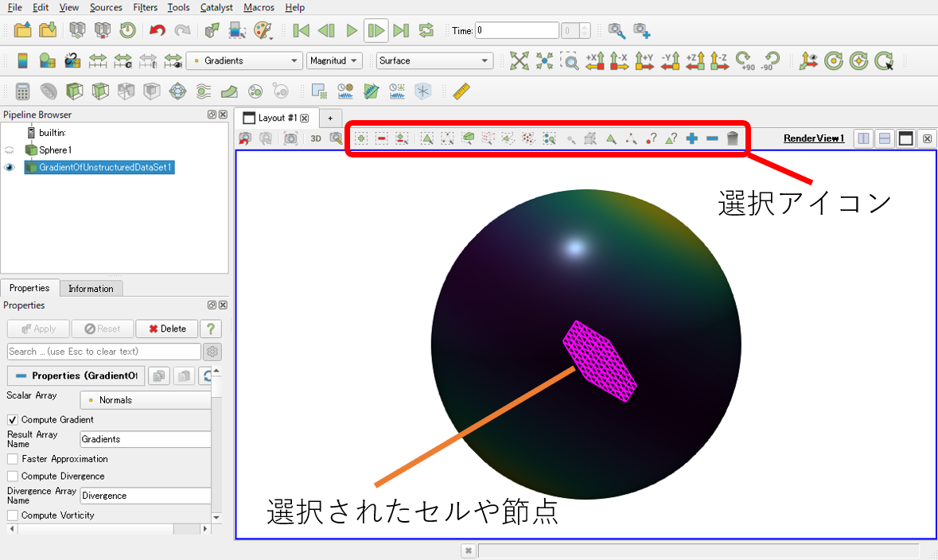
Task: Open the Normals scalar array dropdown
Action: pos(146,399)
